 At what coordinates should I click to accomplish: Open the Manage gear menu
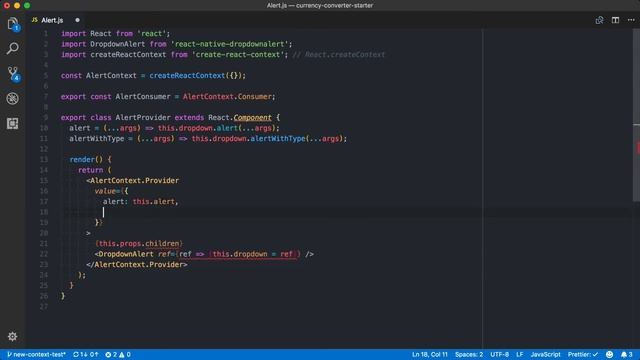[x=13, y=336]
